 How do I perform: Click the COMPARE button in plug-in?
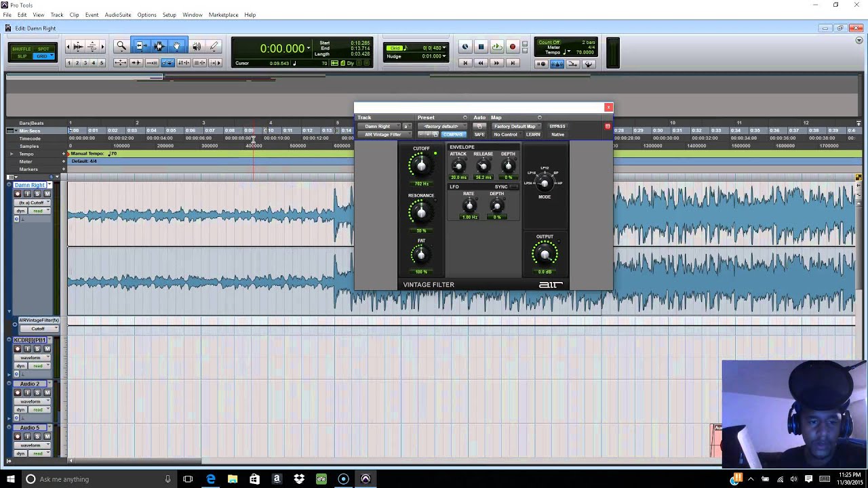click(x=454, y=134)
